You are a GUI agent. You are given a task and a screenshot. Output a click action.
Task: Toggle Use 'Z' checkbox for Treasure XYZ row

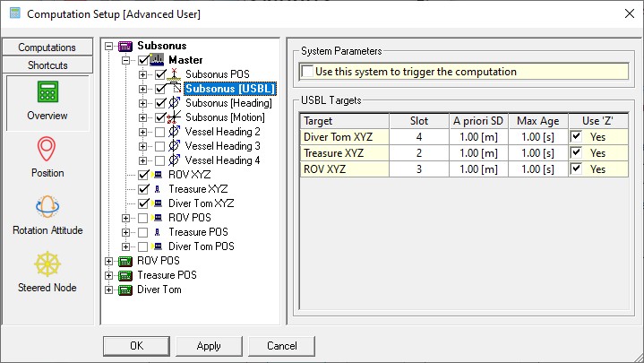click(576, 152)
